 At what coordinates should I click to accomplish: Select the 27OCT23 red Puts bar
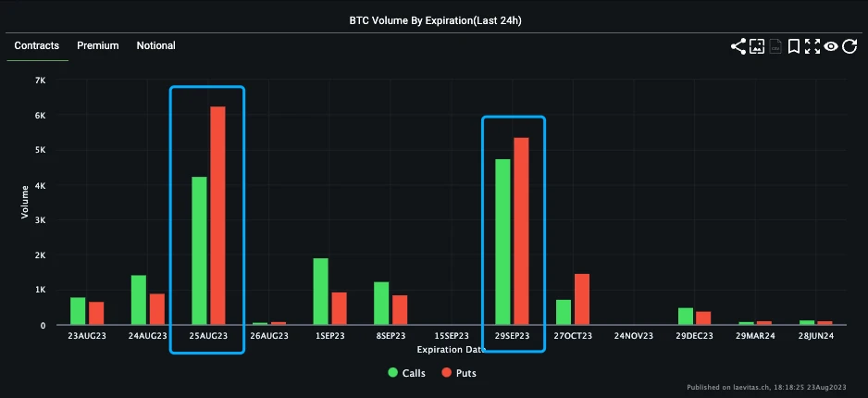(582, 300)
